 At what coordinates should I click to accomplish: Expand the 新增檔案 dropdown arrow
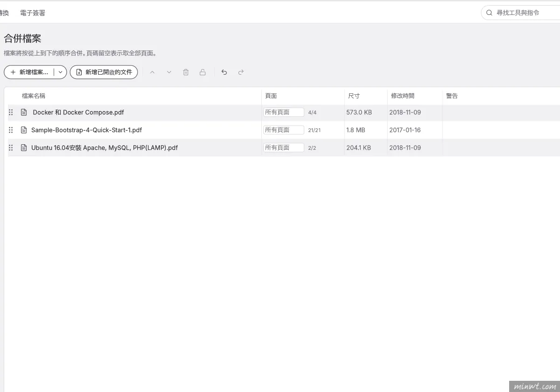click(60, 72)
